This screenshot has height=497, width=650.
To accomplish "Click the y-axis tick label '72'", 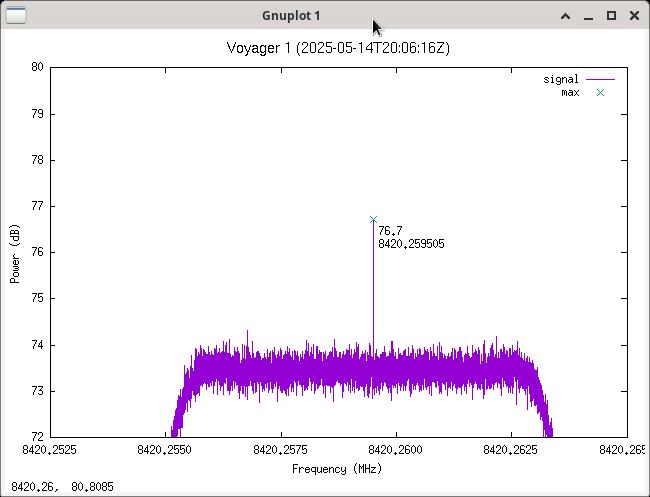I will pos(37,436).
